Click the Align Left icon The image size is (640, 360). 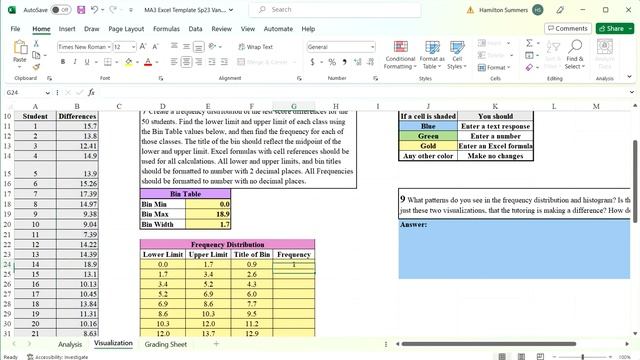(174, 62)
